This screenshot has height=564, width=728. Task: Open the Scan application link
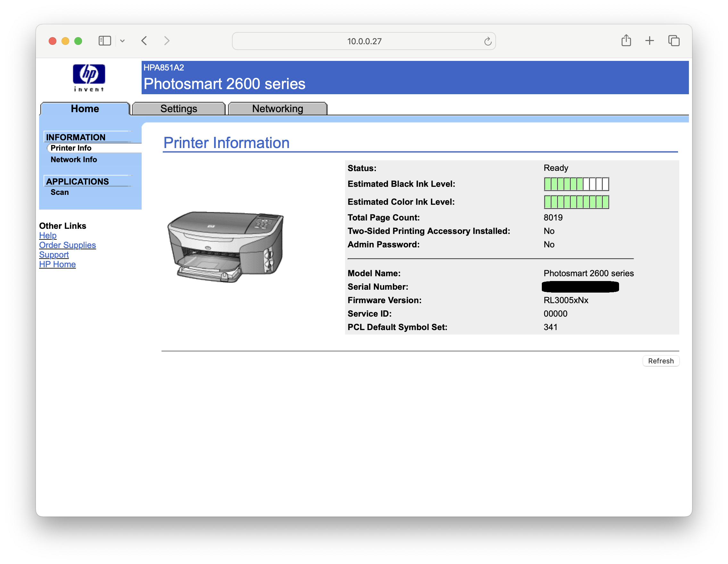tap(60, 192)
